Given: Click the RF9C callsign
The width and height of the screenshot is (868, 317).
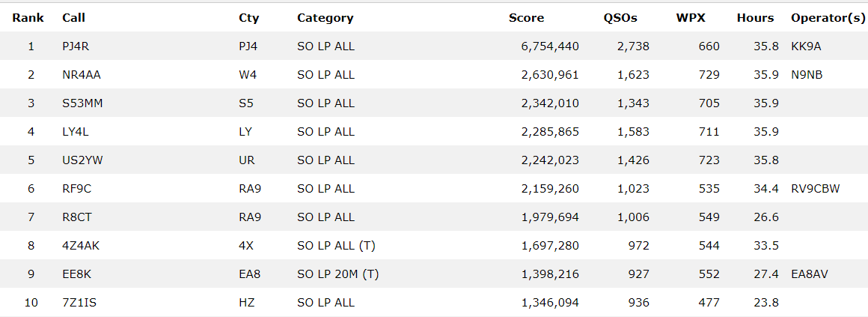Looking at the screenshot, I should pos(76,189).
